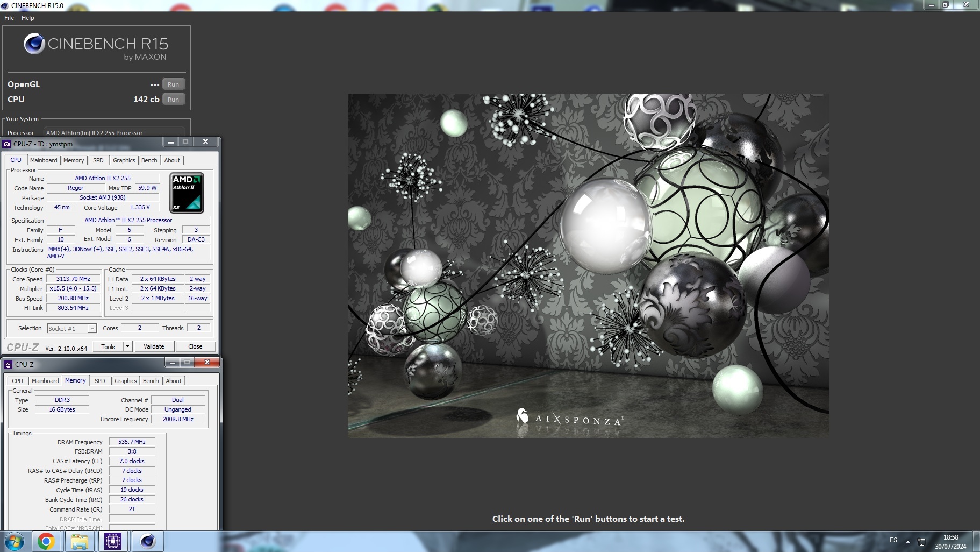Open Bench tab in CPU-Z ymstpm window
Image resolution: width=980 pixels, height=552 pixels.
[x=149, y=160]
